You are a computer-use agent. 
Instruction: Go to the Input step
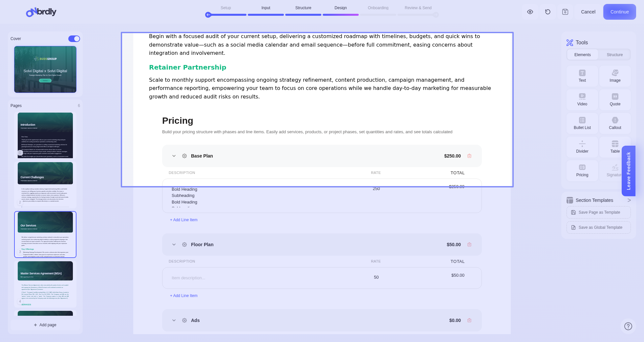(266, 8)
